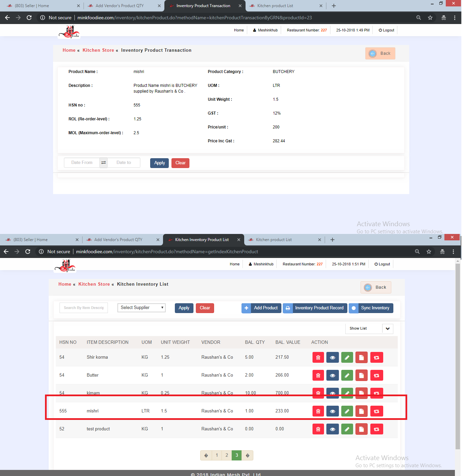Open Home breadcrumb on Kitchen Inventory List page
Viewport: 462px width, 476px height.
tap(65, 284)
